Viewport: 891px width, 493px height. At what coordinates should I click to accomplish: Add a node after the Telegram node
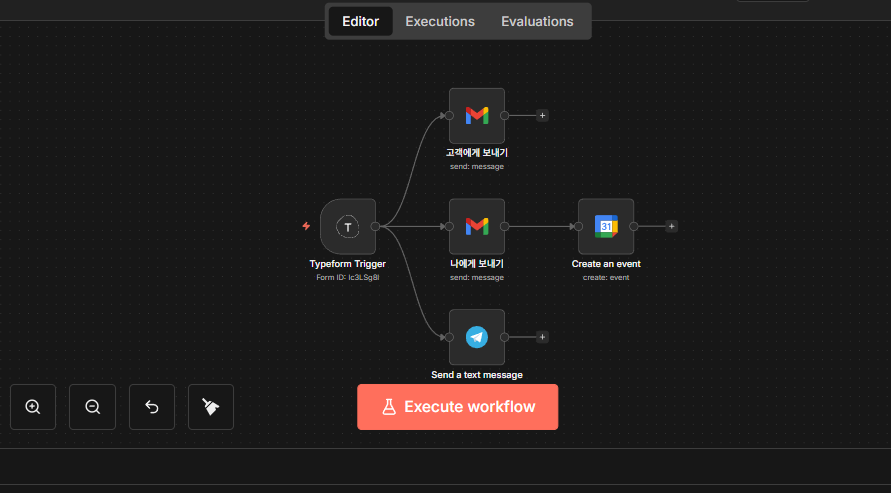(x=542, y=336)
